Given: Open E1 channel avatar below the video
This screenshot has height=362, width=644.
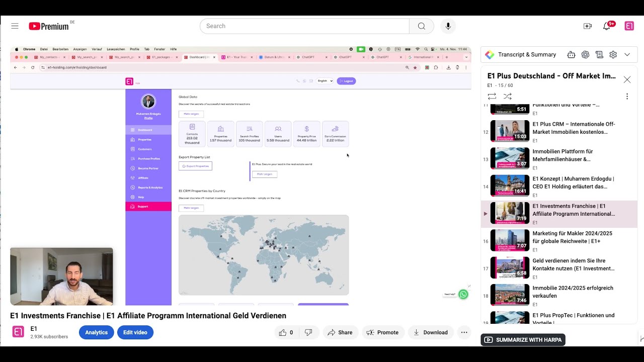Looking at the screenshot, I should (18, 332).
